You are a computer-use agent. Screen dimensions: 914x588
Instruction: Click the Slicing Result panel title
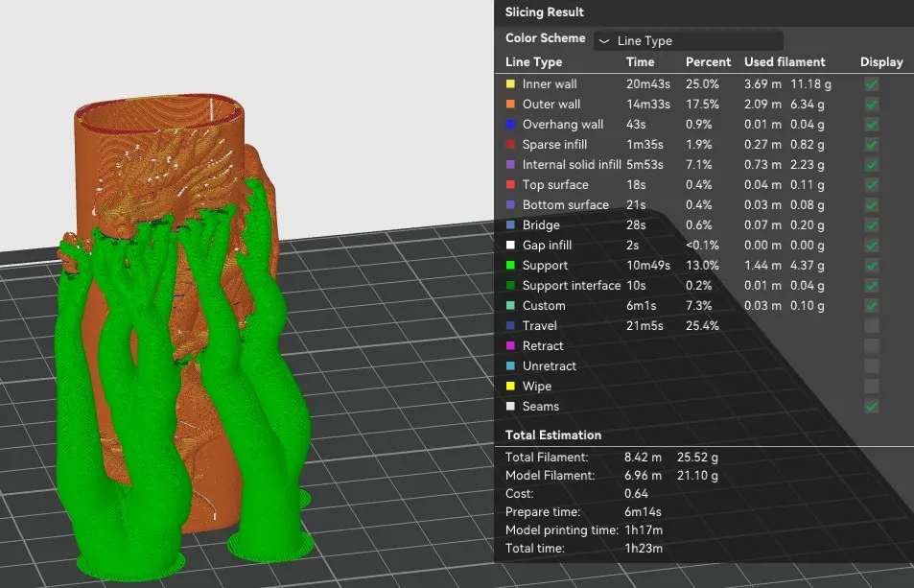pyautogui.click(x=545, y=12)
